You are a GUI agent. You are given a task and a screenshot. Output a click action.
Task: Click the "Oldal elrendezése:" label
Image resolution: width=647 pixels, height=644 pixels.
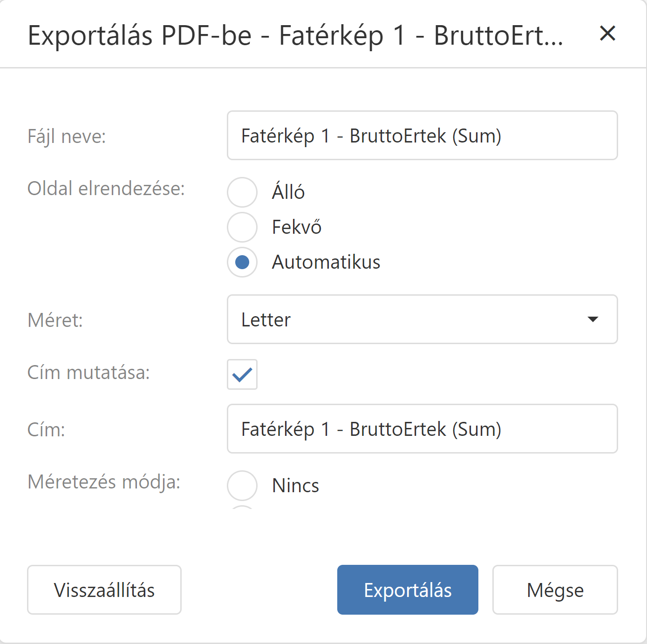(106, 189)
